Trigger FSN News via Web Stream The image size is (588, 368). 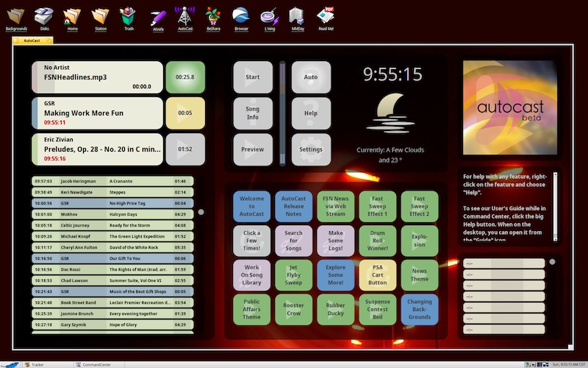click(x=336, y=206)
